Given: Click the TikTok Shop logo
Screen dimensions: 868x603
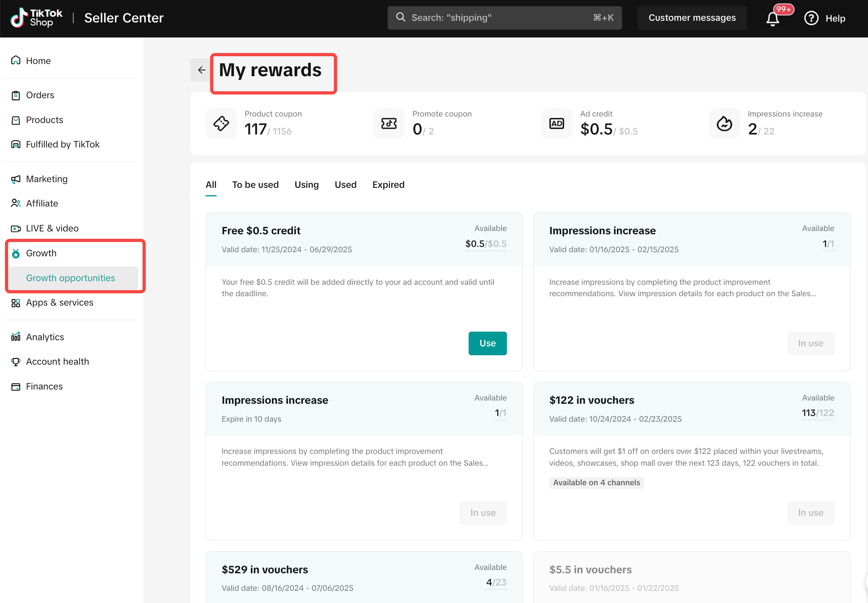Looking at the screenshot, I should tap(37, 18).
